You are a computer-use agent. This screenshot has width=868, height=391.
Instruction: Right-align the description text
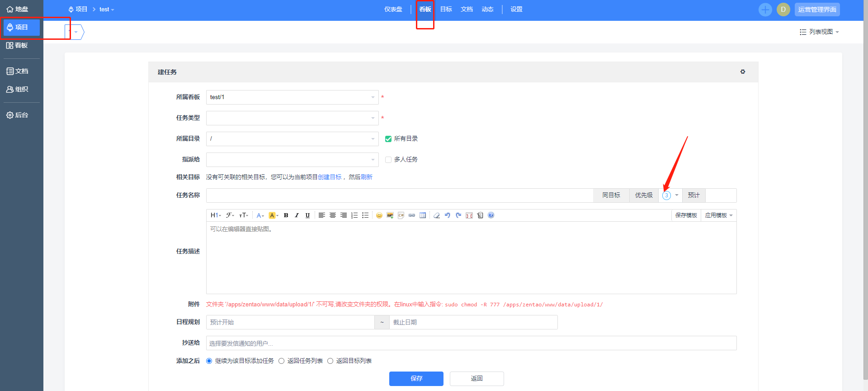[343, 215]
